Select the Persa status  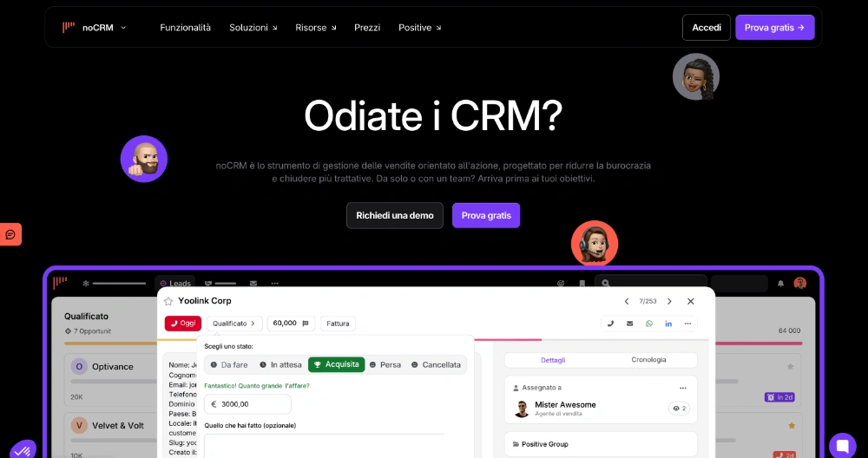point(385,364)
